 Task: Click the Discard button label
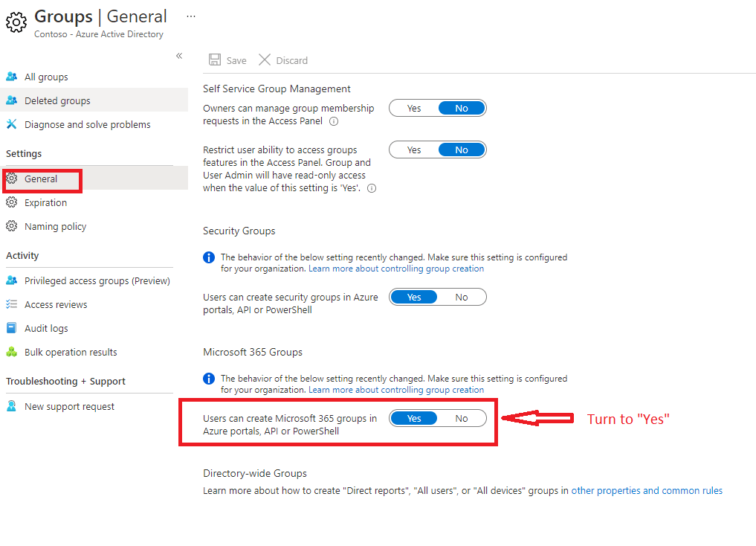pyautogui.click(x=291, y=60)
